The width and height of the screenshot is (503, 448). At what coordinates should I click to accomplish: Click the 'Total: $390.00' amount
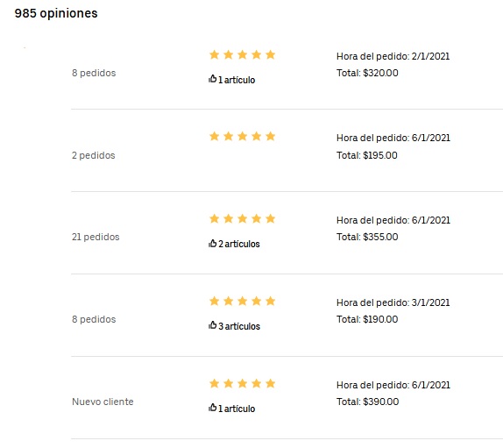(368, 402)
